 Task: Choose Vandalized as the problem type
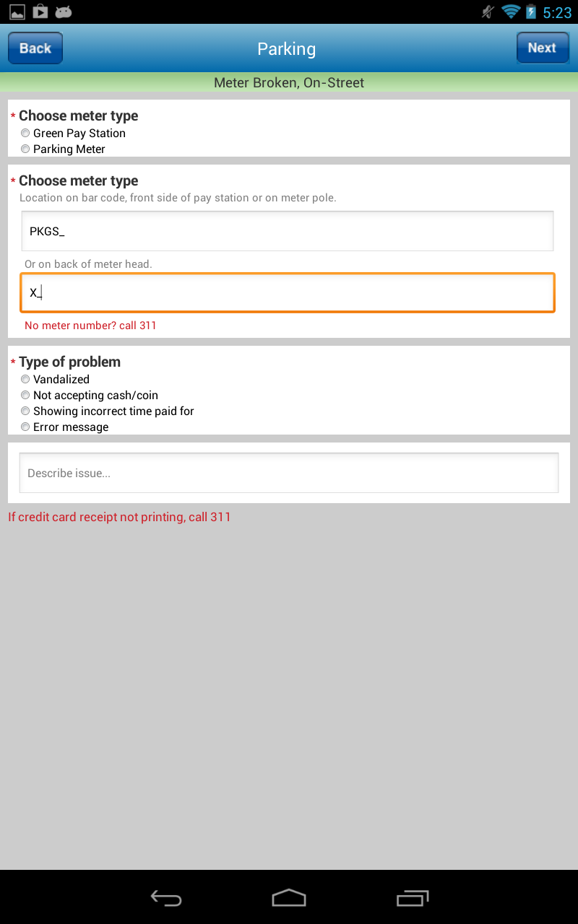coord(26,379)
